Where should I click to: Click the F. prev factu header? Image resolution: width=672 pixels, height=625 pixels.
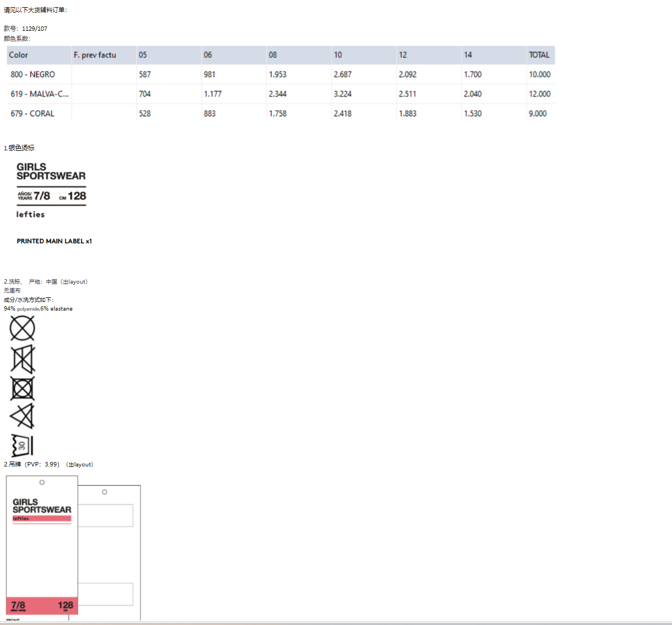coord(95,55)
